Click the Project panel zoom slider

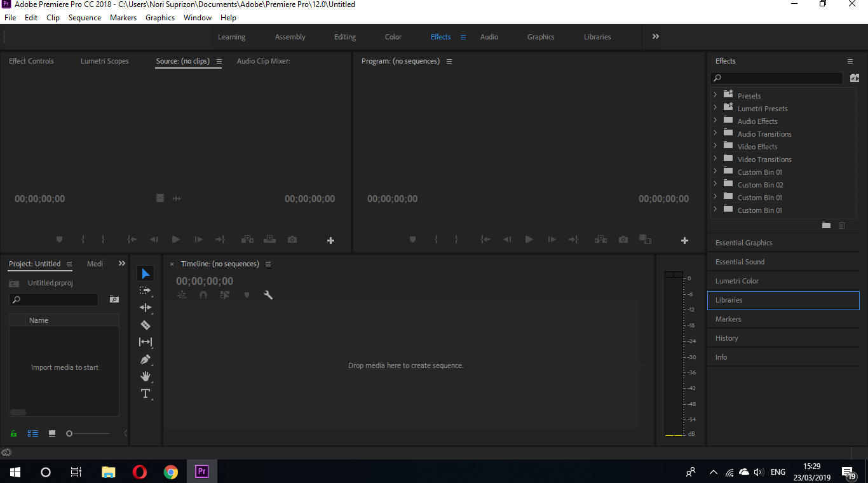[x=88, y=433]
